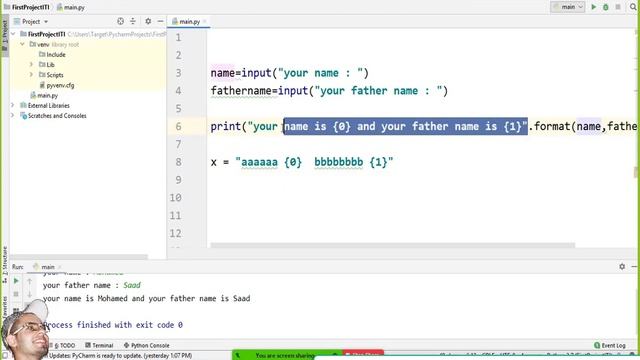
Task: Click line number 6 in the gutter
Action: 178,126
